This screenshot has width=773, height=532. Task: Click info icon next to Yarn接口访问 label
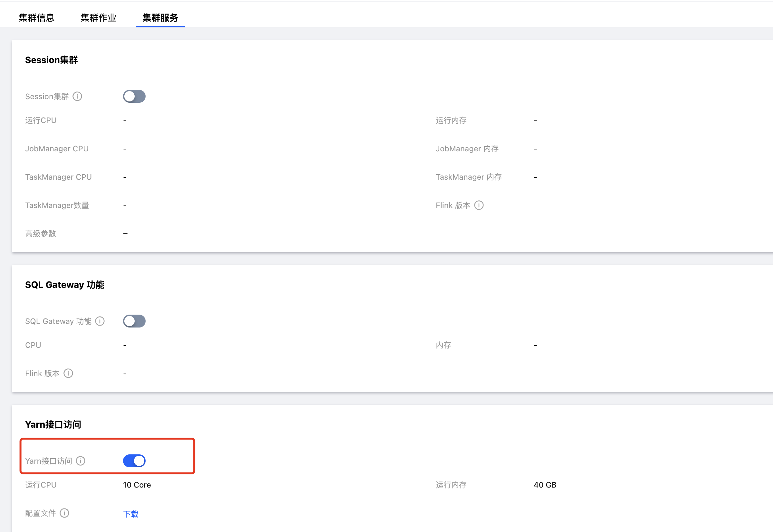(81, 461)
